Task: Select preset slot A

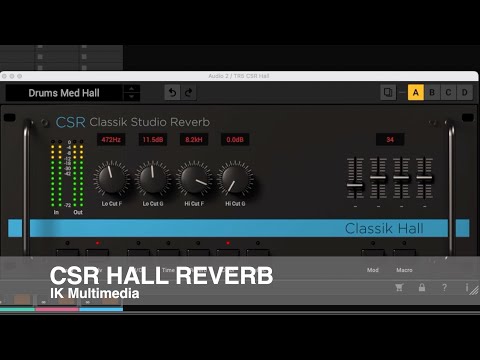Action: tap(416, 92)
